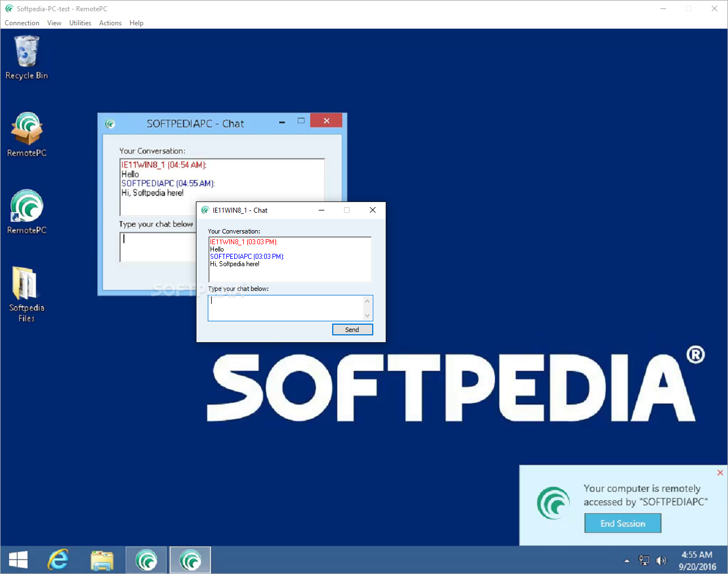Click scroll down arrow in chat input
This screenshot has width=728, height=574.
click(368, 315)
